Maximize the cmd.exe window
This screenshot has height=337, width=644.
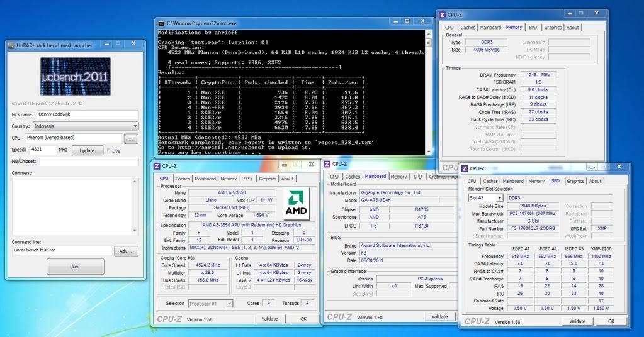[407, 21]
